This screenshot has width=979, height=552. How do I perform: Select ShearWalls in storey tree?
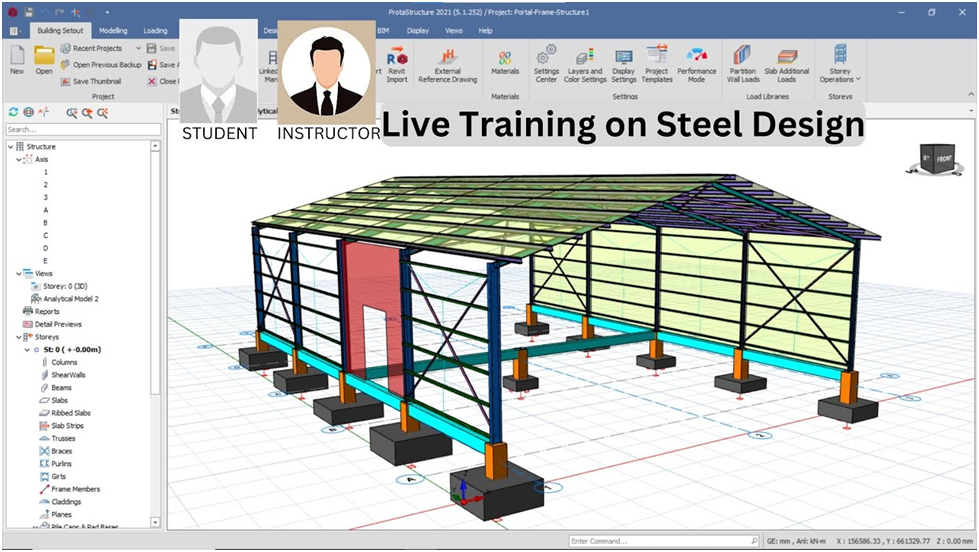click(68, 375)
